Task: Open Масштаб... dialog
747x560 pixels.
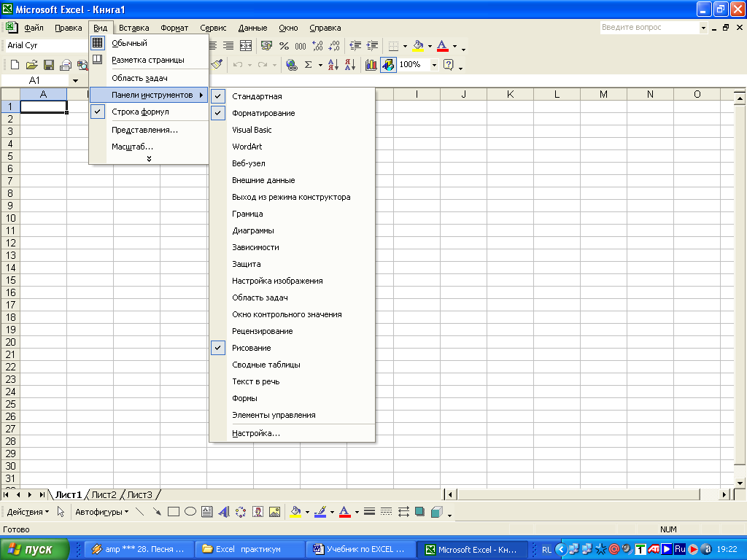Action: tap(149, 147)
